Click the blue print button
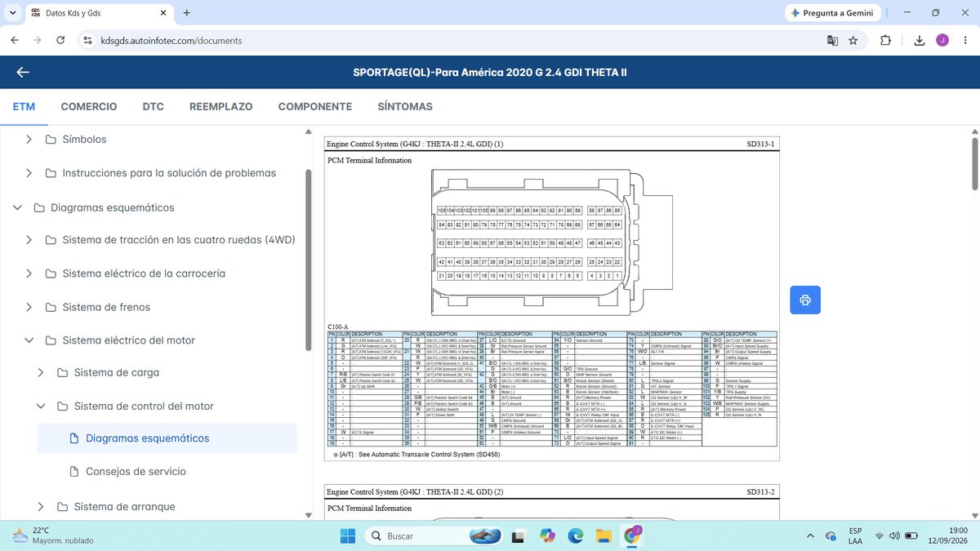980x551 pixels. (805, 300)
